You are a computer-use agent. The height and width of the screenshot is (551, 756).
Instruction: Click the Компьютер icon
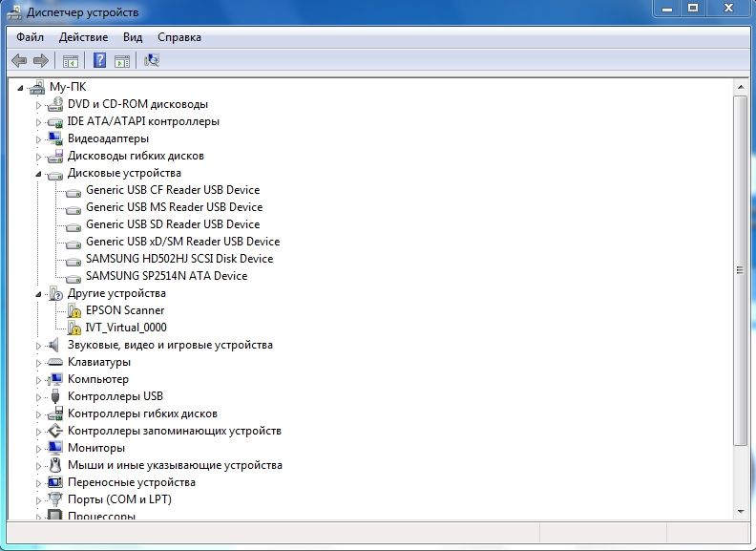55,380
